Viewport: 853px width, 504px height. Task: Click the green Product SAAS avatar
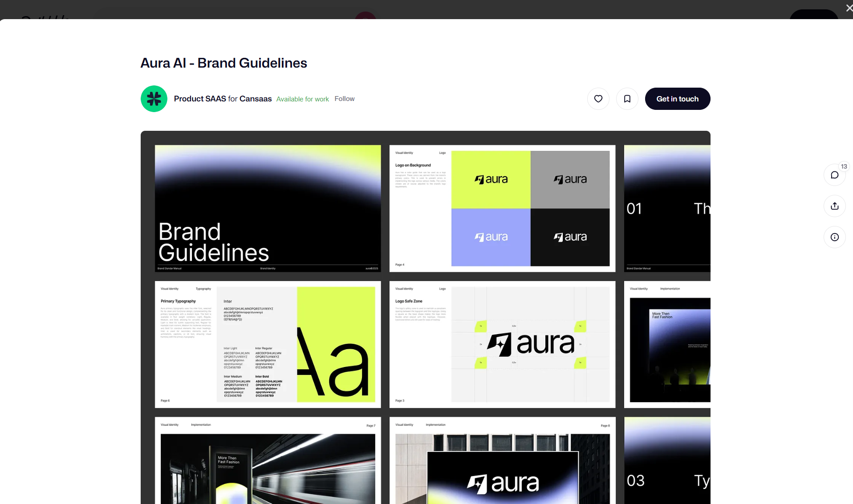tap(154, 99)
